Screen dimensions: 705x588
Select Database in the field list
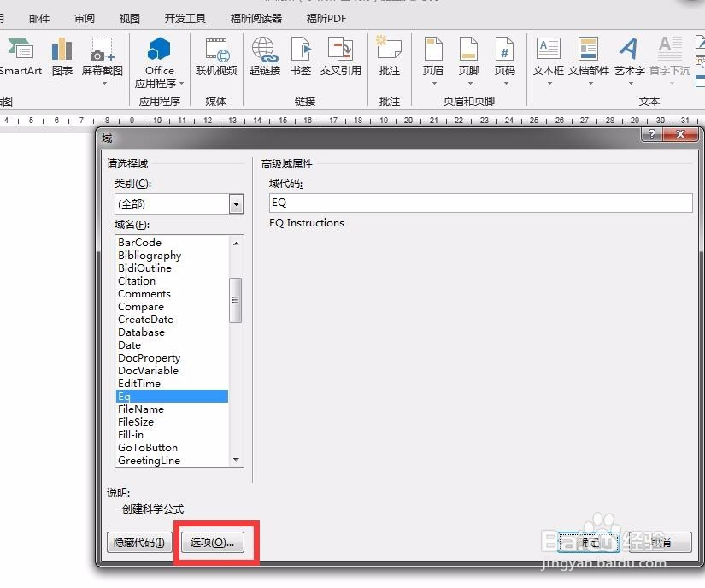[x=141, y=332]
